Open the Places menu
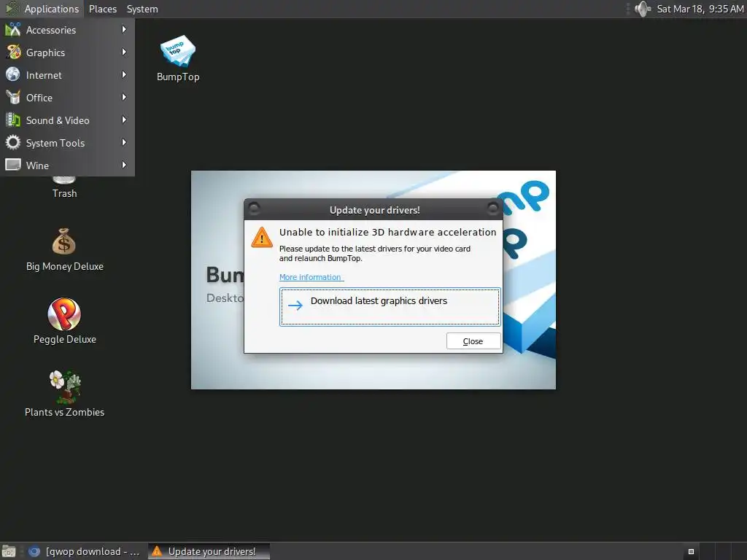 (103, 9)
